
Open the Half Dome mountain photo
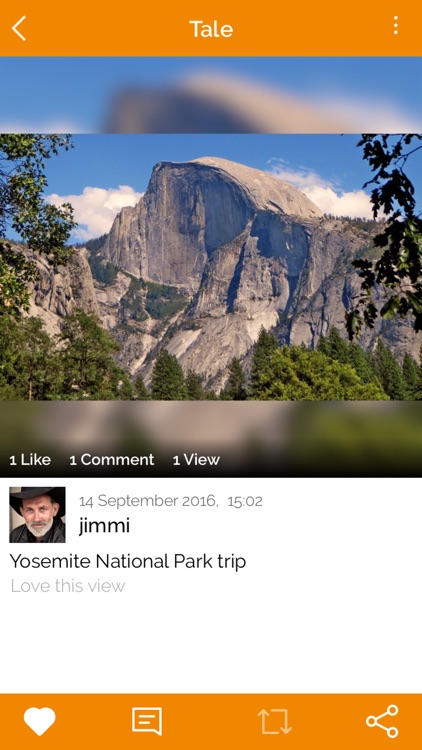click(x=211, y=267)
